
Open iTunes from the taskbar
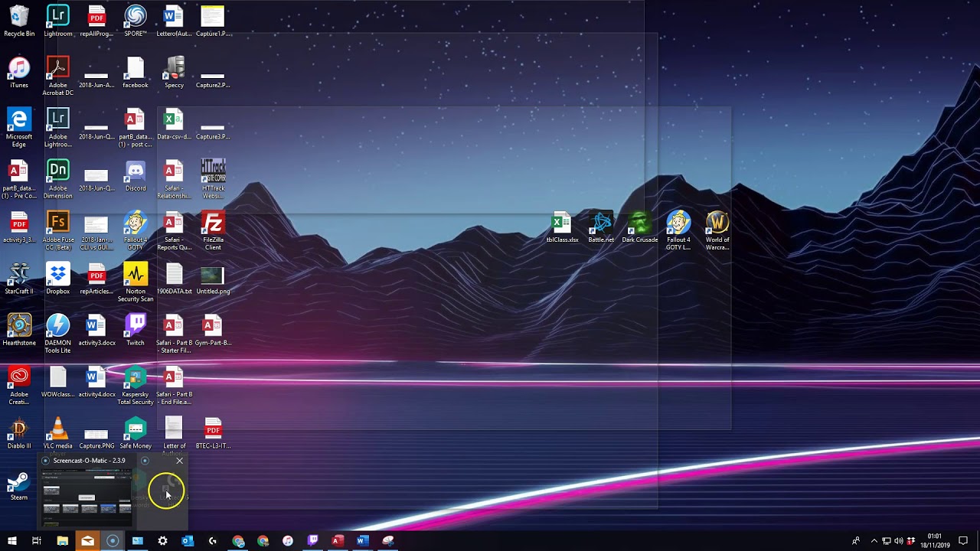(288, 541)
